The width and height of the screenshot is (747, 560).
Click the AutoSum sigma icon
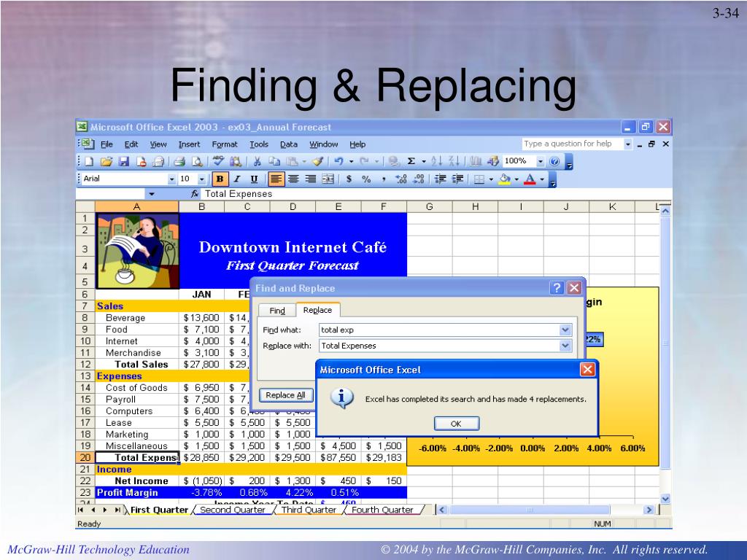(x=411, y=162)
